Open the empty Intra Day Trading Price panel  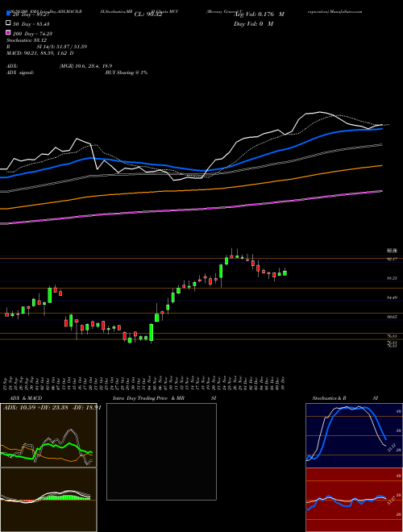tap(161, 451)
